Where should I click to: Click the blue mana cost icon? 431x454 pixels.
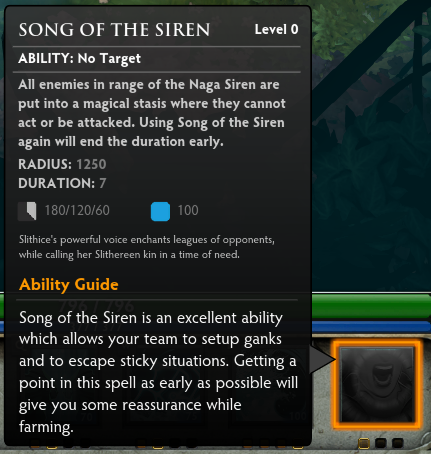pos(160,211)
